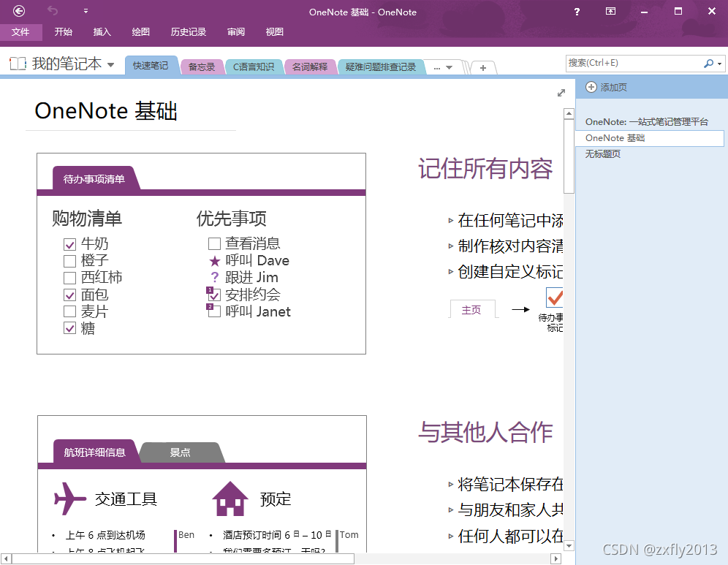
Task: Click the ribbon display options icon
Action: tap(610, 12)
